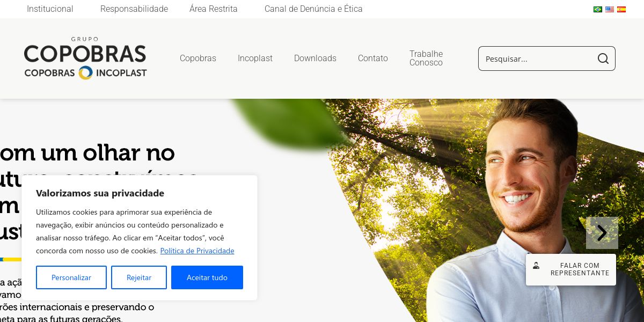
Task: Switch language to Spanish flag
Action: (x=621, y=9)
